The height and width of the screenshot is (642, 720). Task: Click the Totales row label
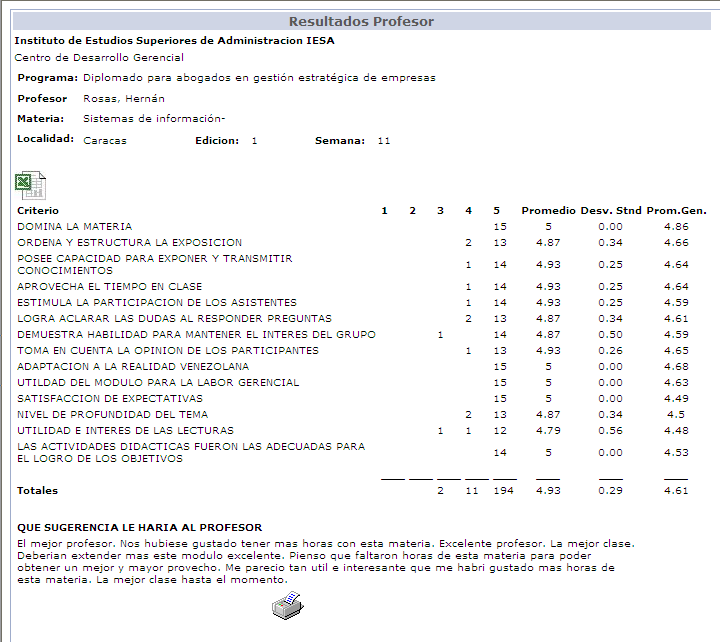point(37,490)
